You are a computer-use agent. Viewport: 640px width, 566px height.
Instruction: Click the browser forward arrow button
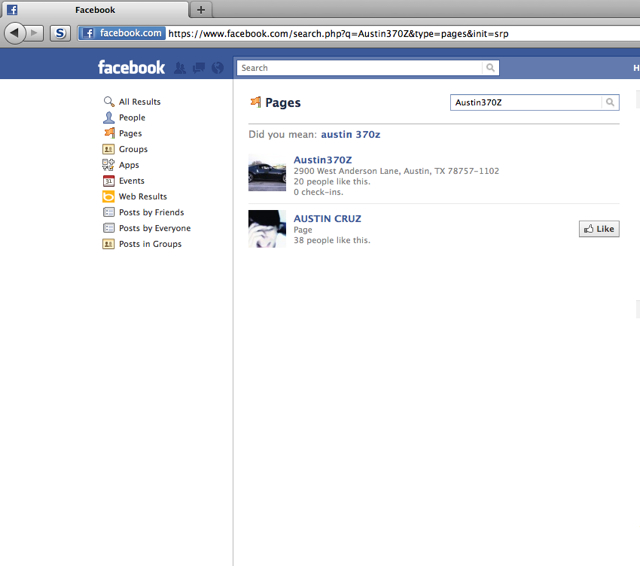pyautogui.click(x=35, y=33)
